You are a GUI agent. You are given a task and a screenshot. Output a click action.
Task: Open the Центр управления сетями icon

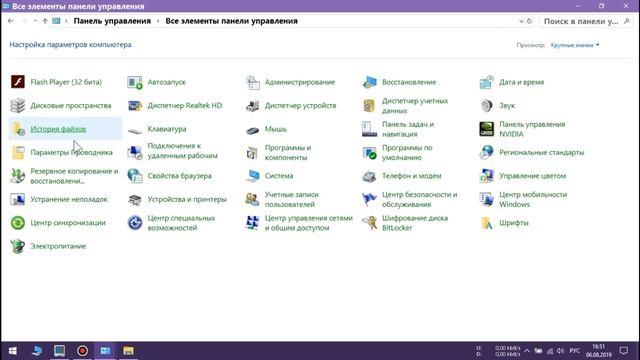tap(252, 223)
